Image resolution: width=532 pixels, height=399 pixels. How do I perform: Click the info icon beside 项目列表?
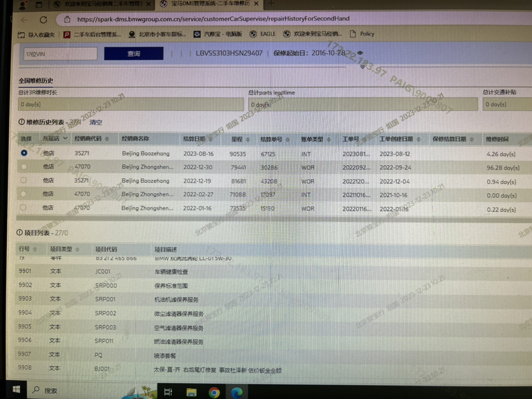(20, 233)
